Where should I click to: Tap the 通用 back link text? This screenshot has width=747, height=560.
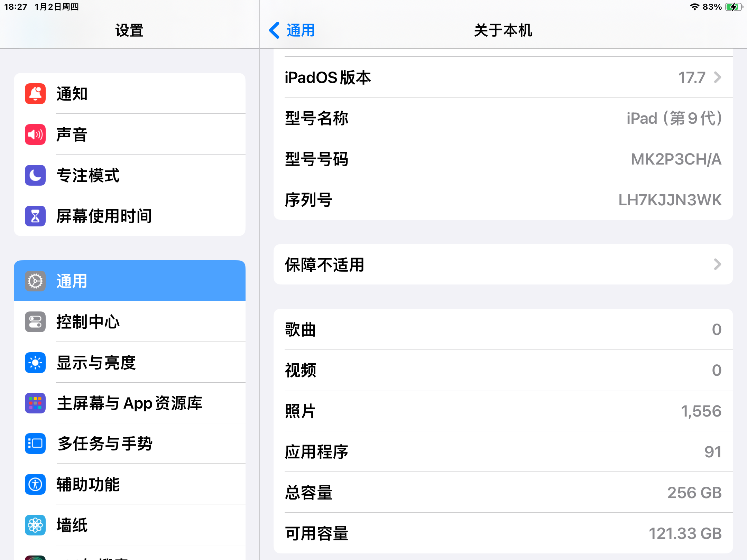click(301, 30)
